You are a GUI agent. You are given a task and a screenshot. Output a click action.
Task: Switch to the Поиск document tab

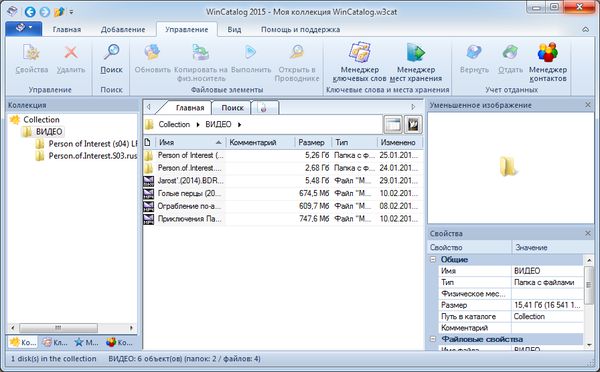tap(232, 108)
